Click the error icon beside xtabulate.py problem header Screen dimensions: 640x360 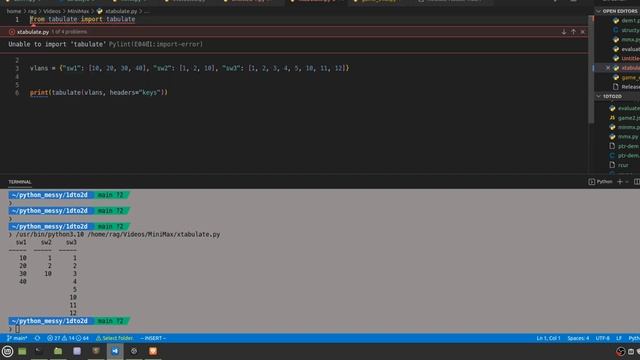point(11,32)
